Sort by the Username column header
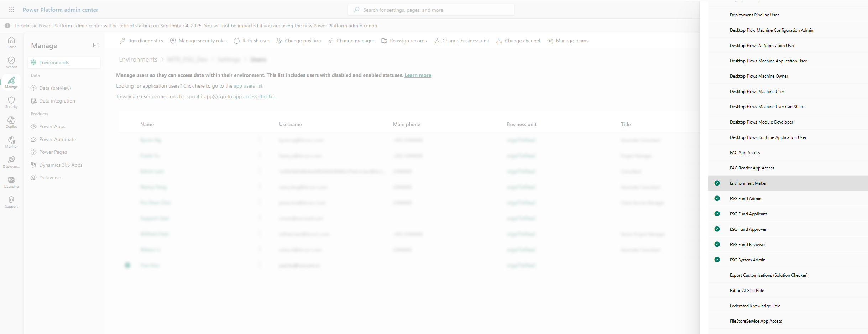The image size is (868, 334). point(291,124)
